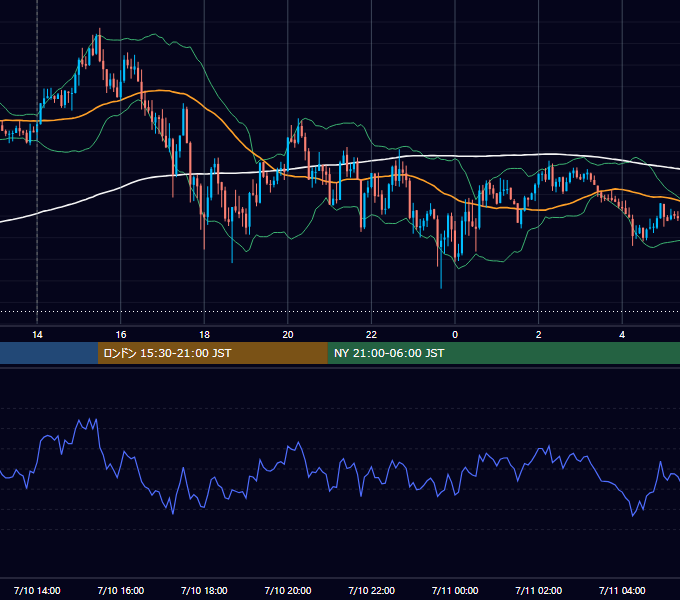Screen dimensions: 680x600
Task: Click the 7/10 16:00 date label
Action: (121, 590)
